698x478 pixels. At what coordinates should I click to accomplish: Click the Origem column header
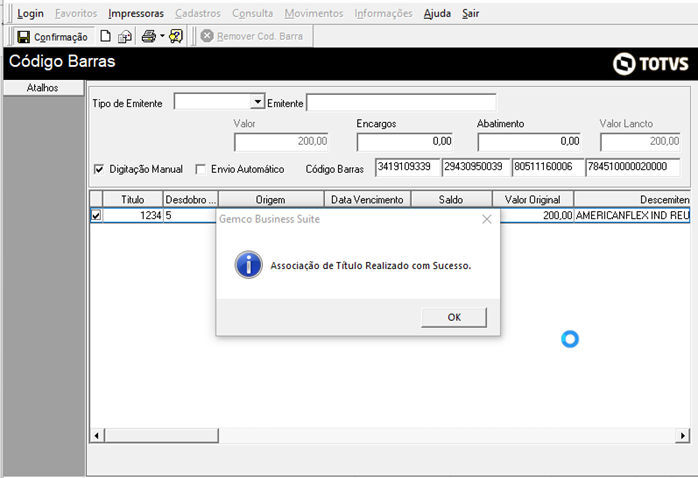pyautogui.click(x=271, y=199)
